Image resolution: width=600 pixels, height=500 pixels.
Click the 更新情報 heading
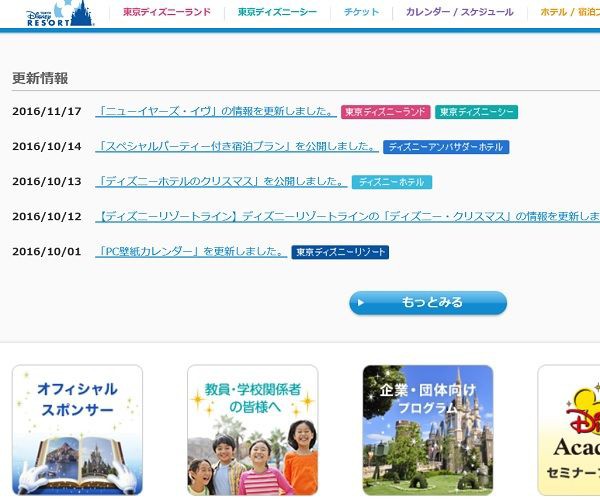(x=40, y=78)
